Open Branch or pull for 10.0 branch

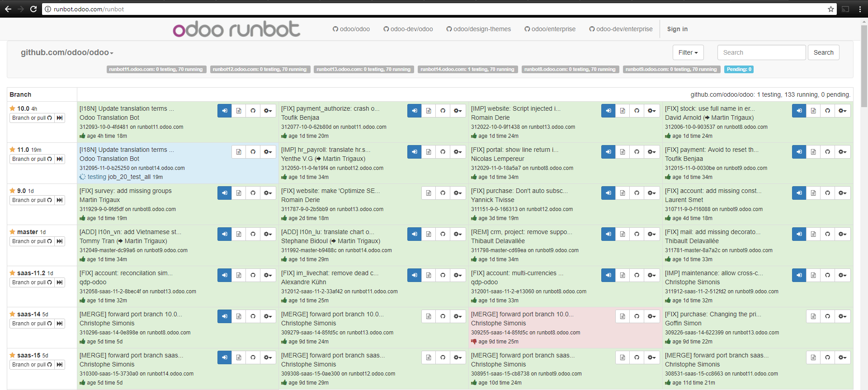32,118
